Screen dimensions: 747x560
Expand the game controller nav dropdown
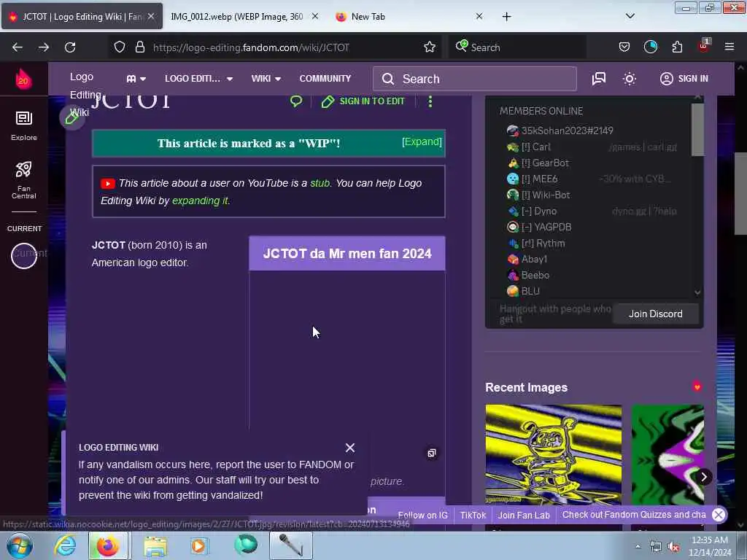(x=136, y=79)
